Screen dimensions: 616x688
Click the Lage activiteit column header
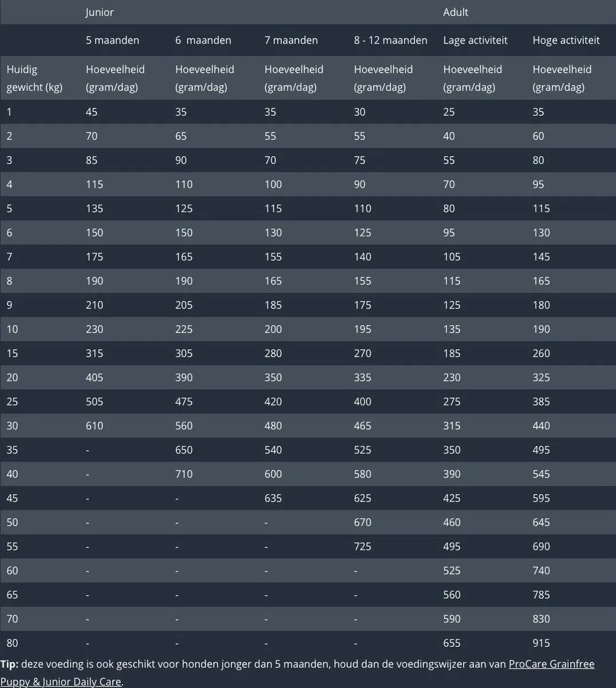(x=475, y=40)
